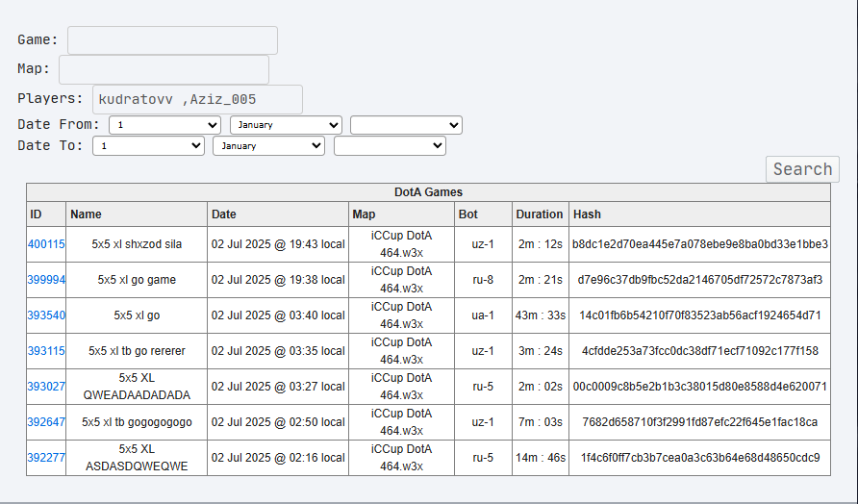
Task: Click the Date column header
Action: [x=278, y=214]
